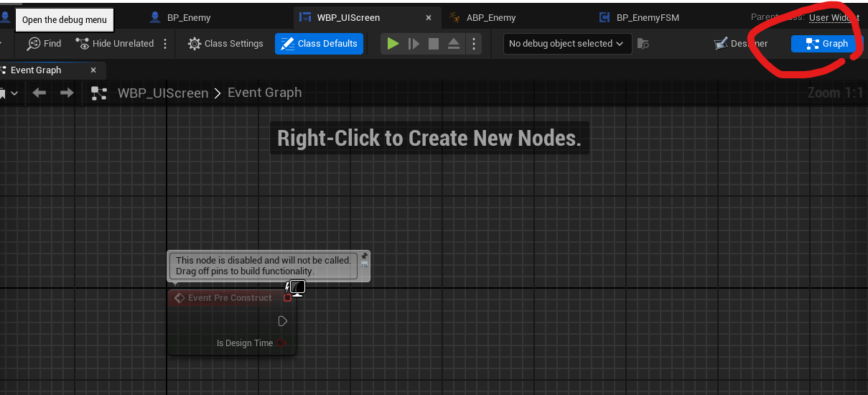Go back in graph history

click(x=39, y=93)
